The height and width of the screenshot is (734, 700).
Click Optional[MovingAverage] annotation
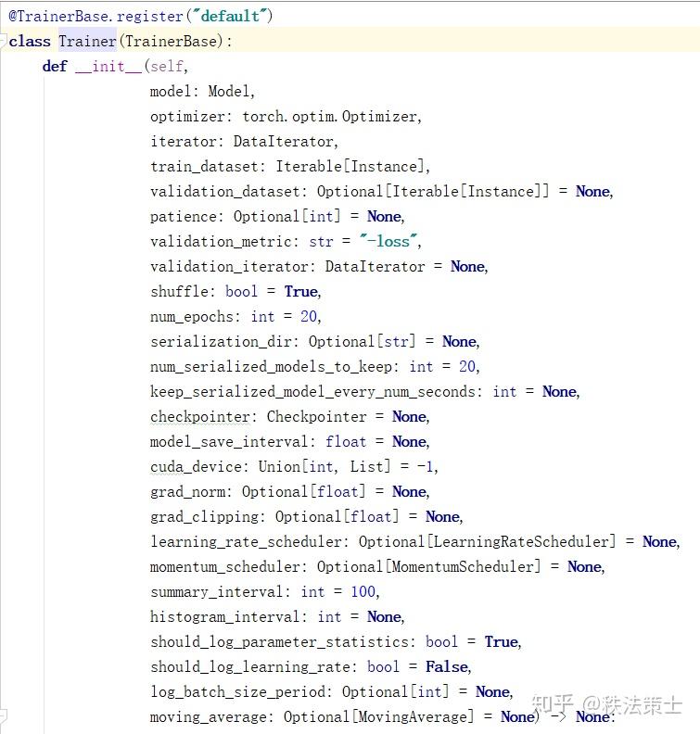(379, 717)
